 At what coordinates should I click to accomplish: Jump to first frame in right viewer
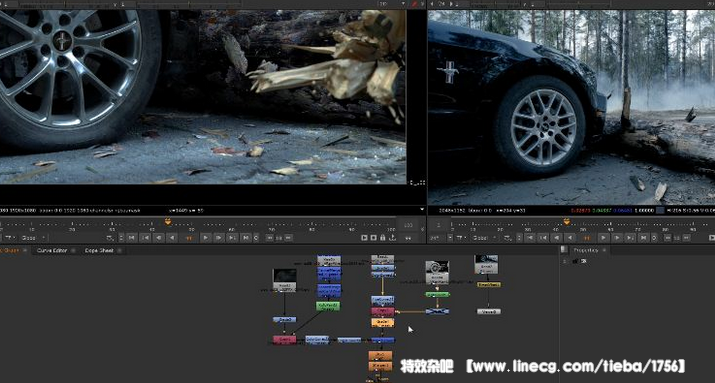(x=530, y=238)
